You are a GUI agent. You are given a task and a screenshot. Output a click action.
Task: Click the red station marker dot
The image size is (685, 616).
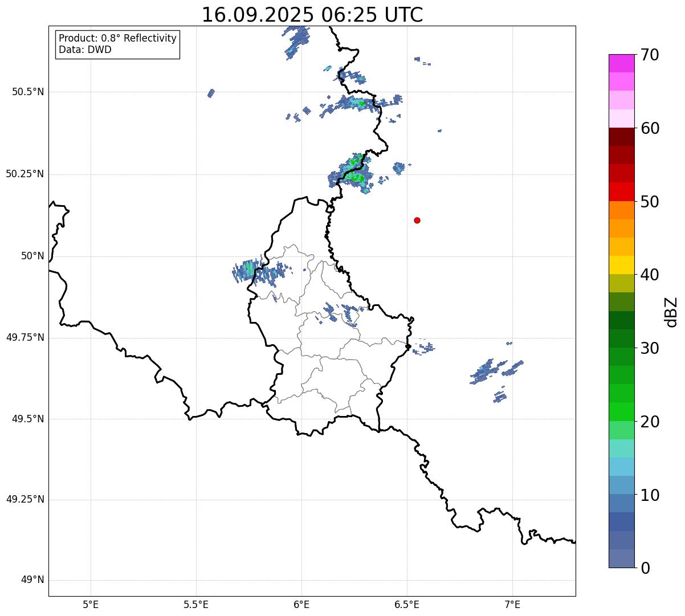[x=417, y=220]
